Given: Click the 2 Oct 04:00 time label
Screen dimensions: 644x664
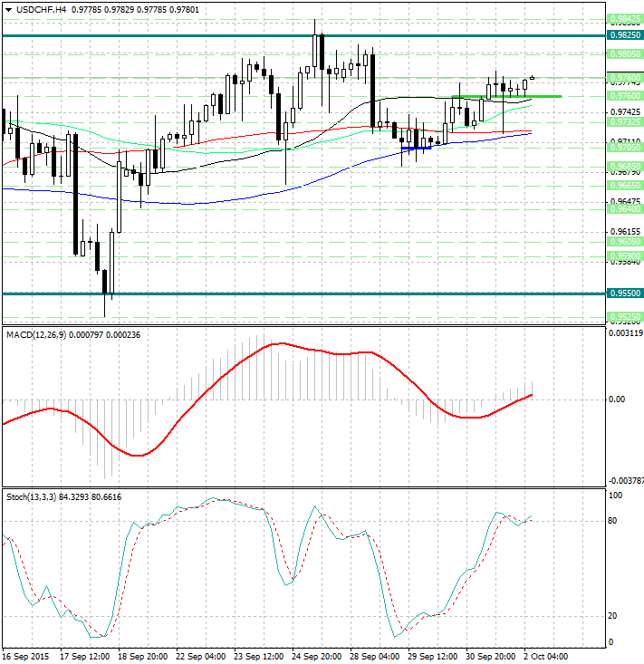Looking at the screenshot, I should click(546, 657).
